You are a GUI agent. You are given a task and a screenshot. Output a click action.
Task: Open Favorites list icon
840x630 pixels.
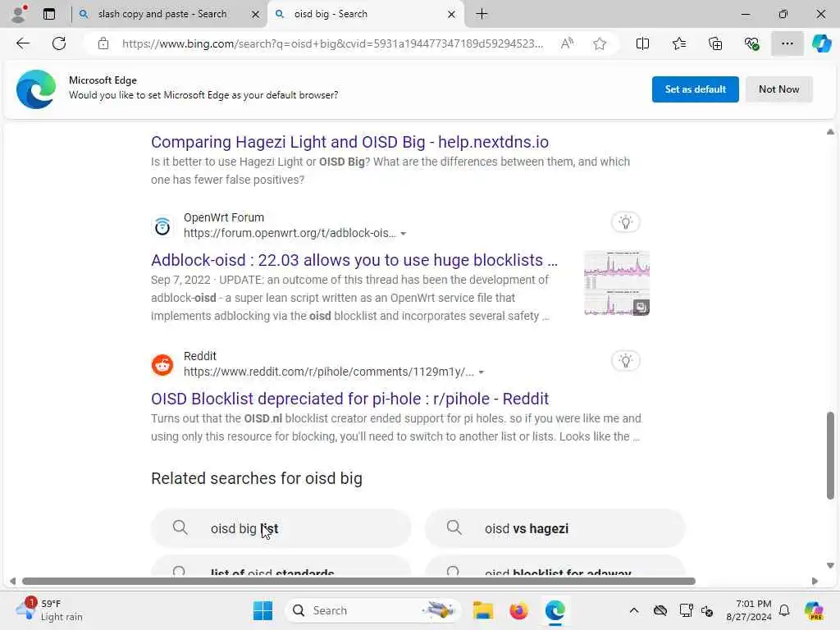point(678,43)
